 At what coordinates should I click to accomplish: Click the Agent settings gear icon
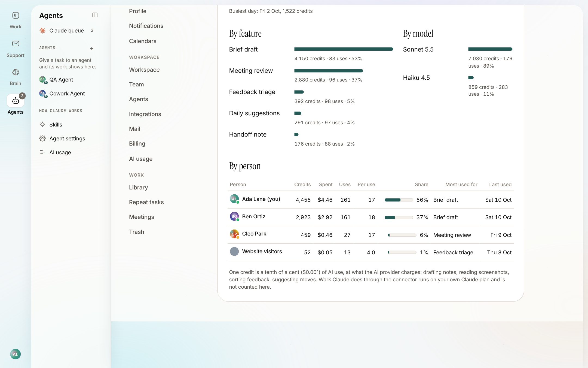(x=42, y=138)
